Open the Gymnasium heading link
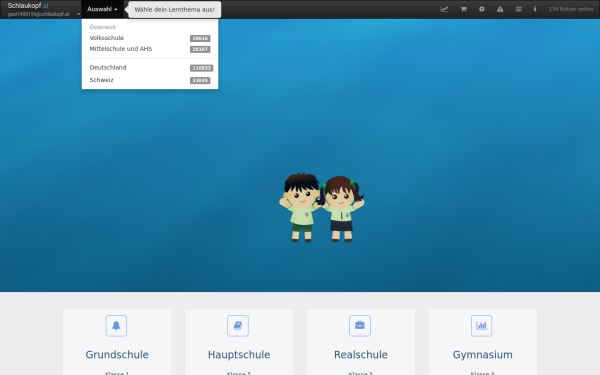This screenshot has height=375, width=600. [x=483, y=355]
